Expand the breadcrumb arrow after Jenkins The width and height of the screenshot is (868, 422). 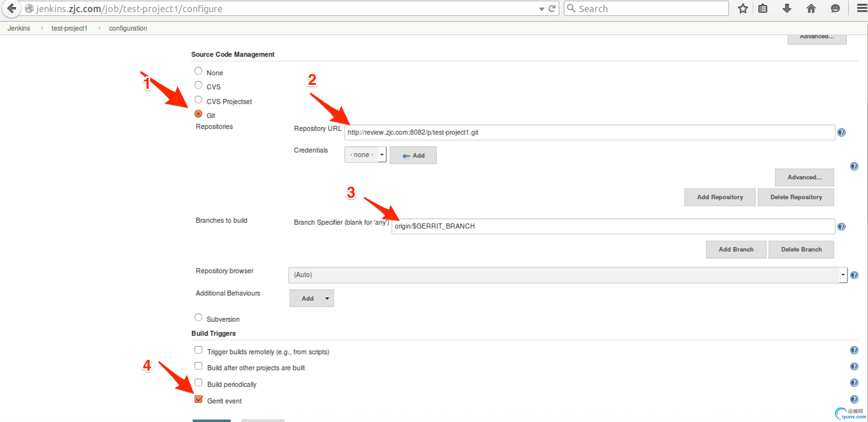click(x=42, y=28)
